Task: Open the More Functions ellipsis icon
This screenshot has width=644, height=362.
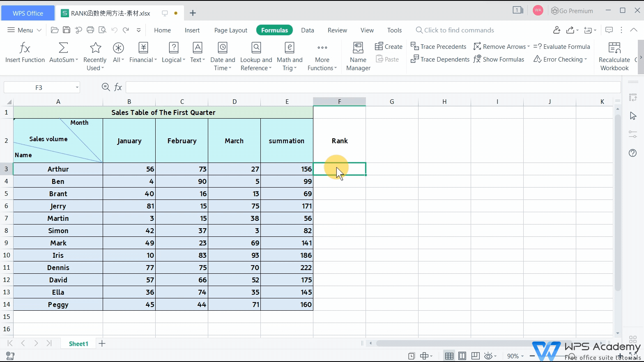Action: [x=322, y=48]
